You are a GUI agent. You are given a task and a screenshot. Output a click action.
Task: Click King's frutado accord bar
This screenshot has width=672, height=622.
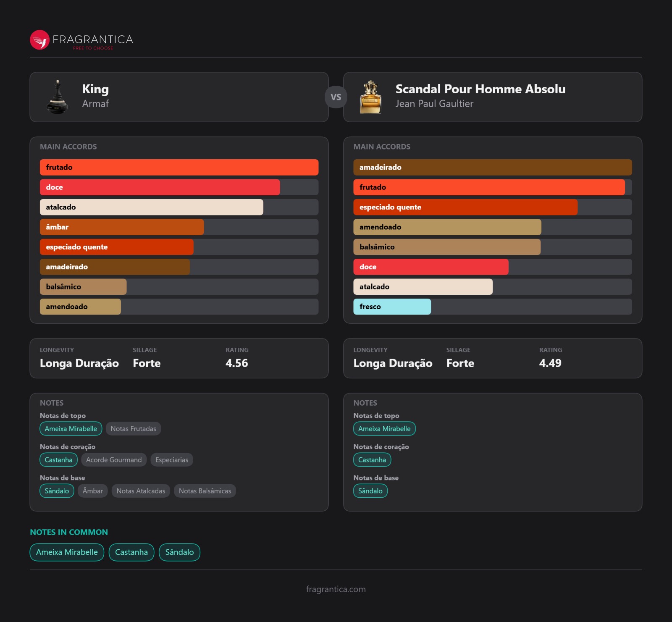click(x=179, y=167)
